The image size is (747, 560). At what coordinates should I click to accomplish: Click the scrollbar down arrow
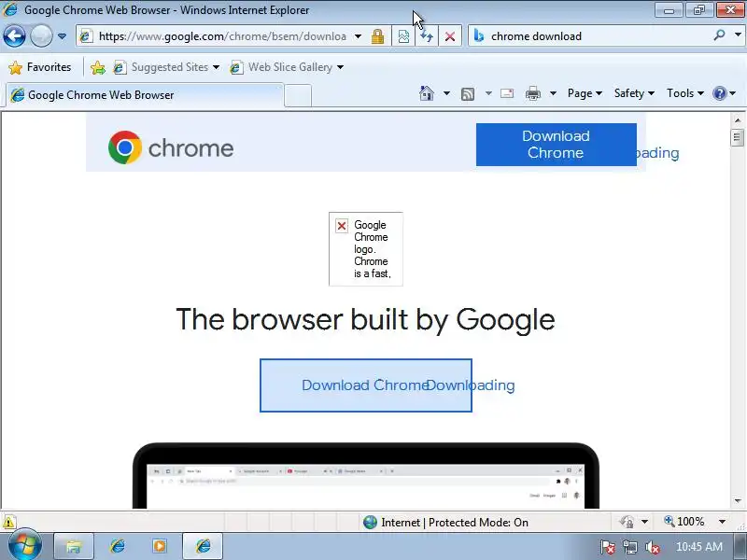pos(738,501)
